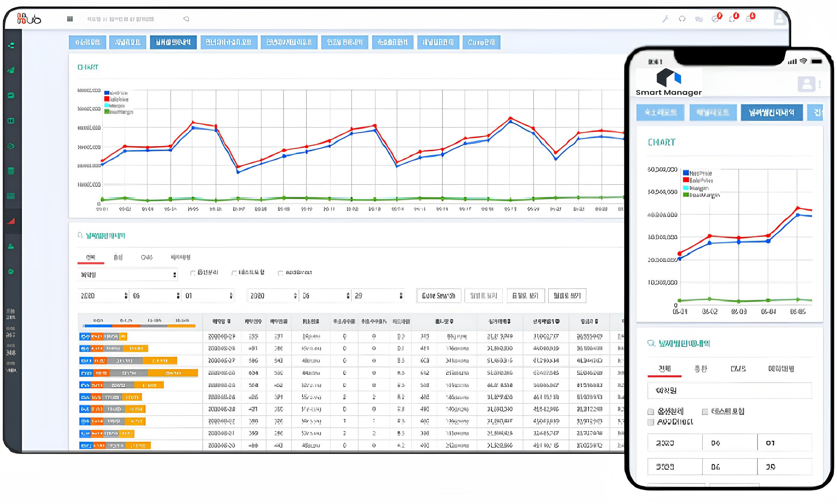
Task: Select the highlighted dark blue top tab
Action: click(173, 42)
